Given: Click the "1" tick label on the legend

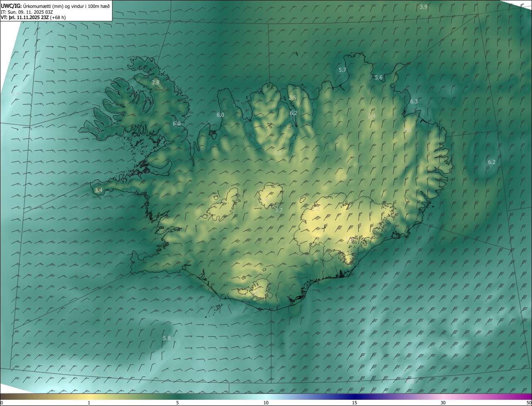Looking at the screenshot, I should click(x=89, y=403).
